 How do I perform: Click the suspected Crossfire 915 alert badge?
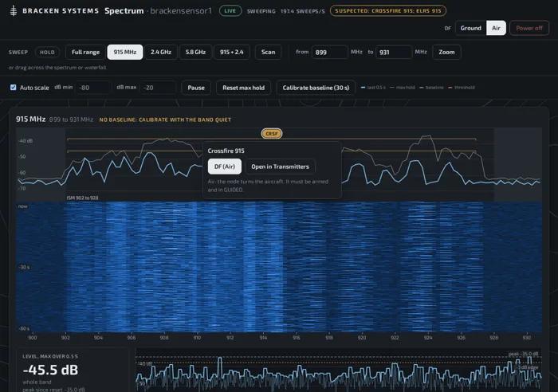tap(388, 10)
